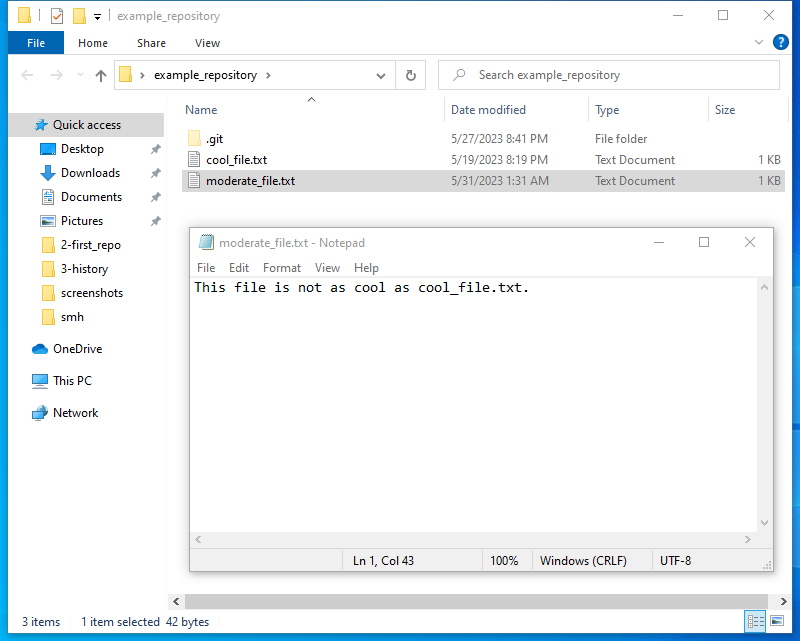Screen dimensions: 800x641
Task: Switch to the Share ribbon tab
Action: 152,43
